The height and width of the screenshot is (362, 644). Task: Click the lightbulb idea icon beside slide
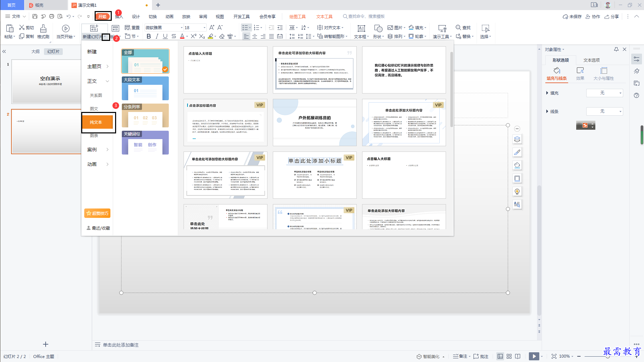pos(517,191)
